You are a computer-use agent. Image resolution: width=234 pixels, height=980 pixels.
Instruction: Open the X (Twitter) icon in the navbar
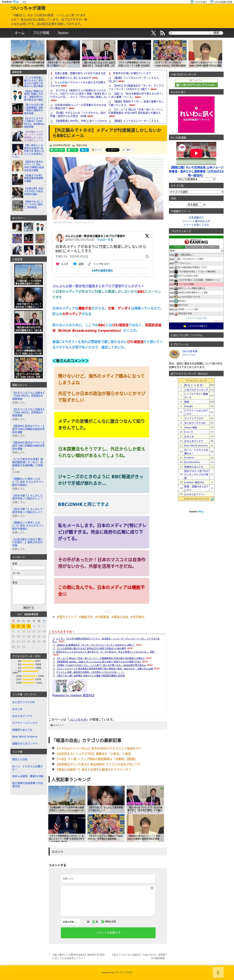coord(153,33)
